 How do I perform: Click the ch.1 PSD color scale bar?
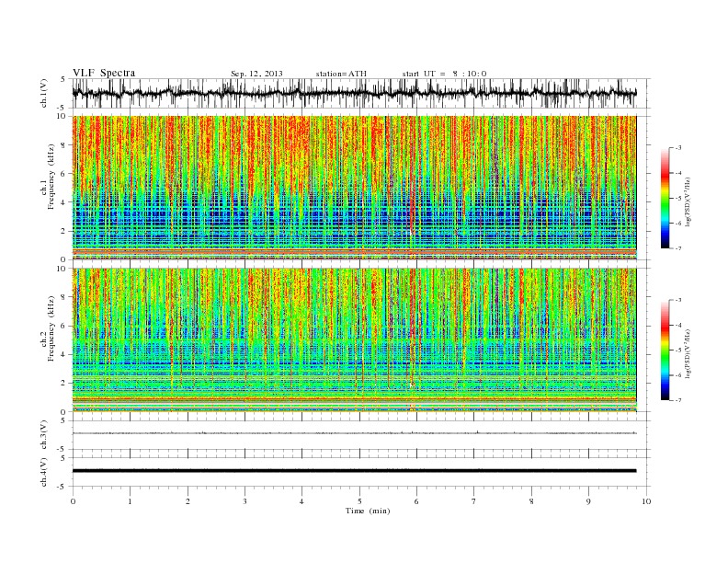coord(665,198)
